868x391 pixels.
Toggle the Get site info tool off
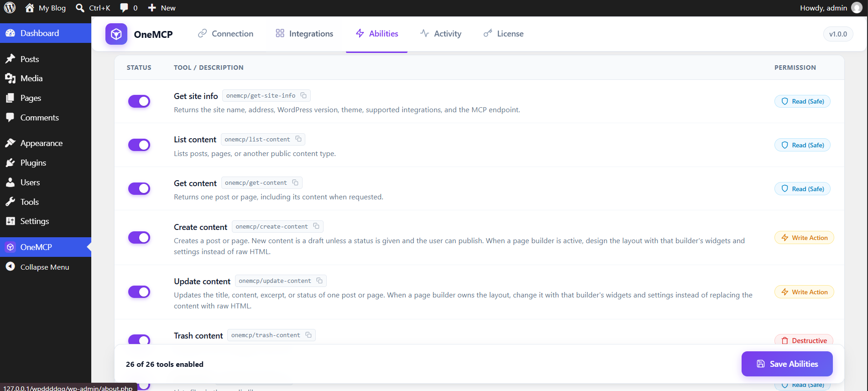click(139, 101)
